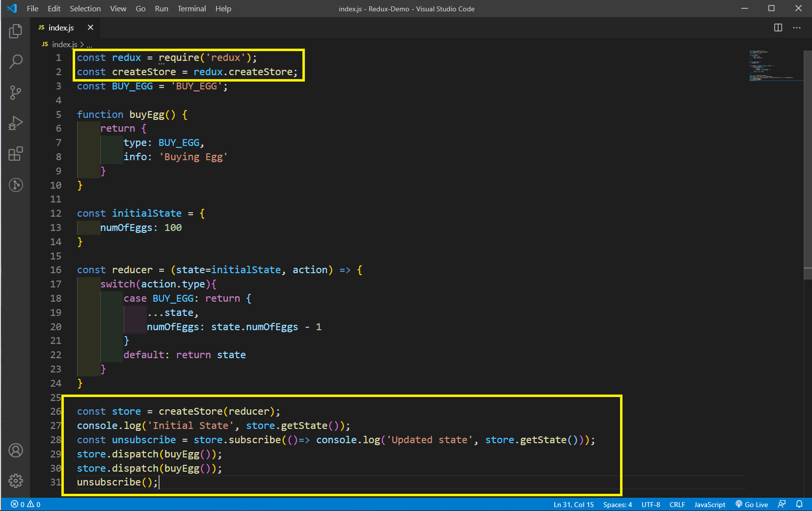The image size is (812, 511).
Task: Open the Source Control view
Action: (x=16, y=92)
